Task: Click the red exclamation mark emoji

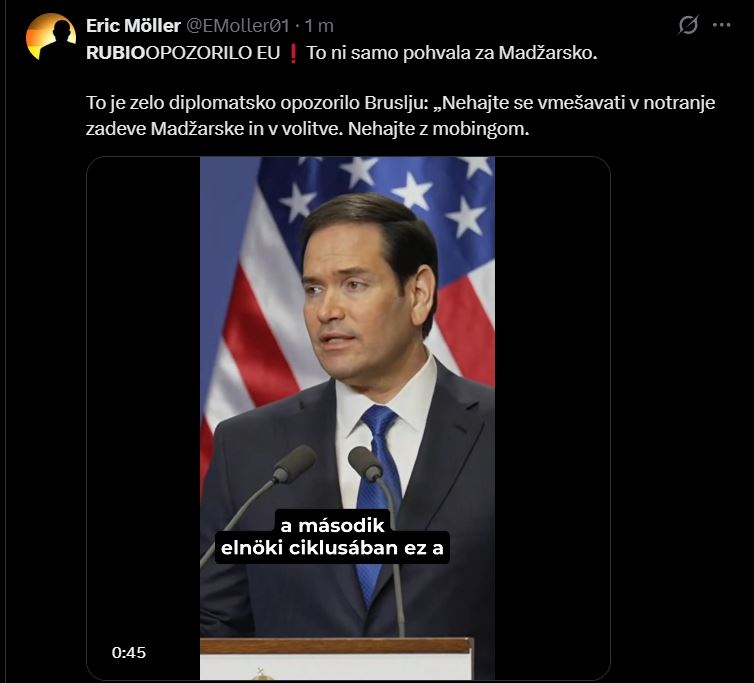Action: [x=292, y=53]
